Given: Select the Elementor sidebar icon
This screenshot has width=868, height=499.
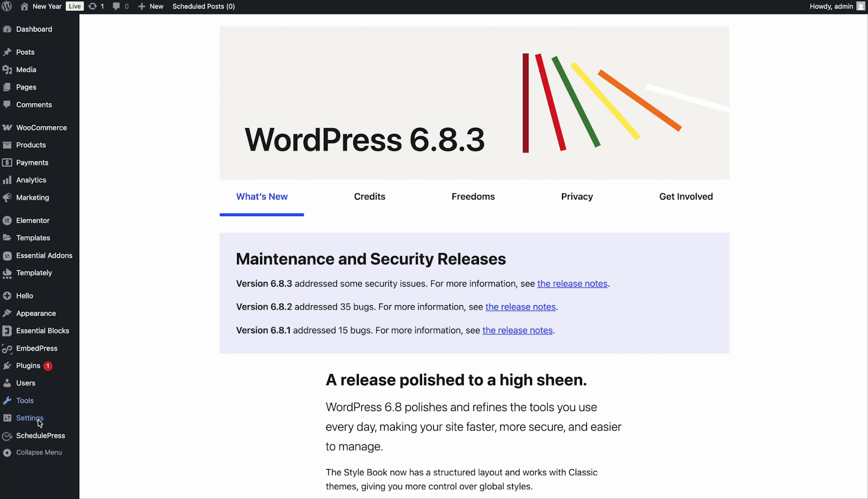Looking at the screenshot, I should [8, 220].
